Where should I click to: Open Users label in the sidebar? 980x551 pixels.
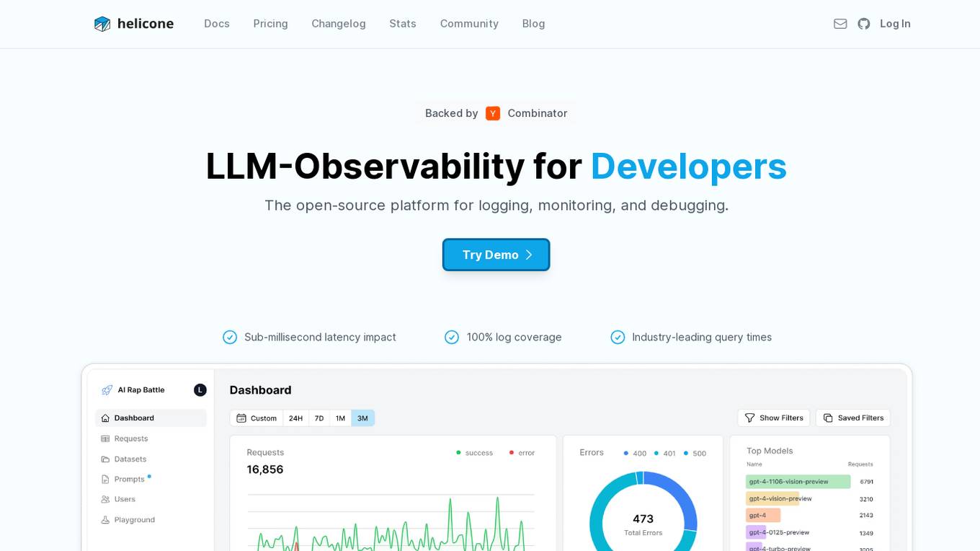(125, 499)
